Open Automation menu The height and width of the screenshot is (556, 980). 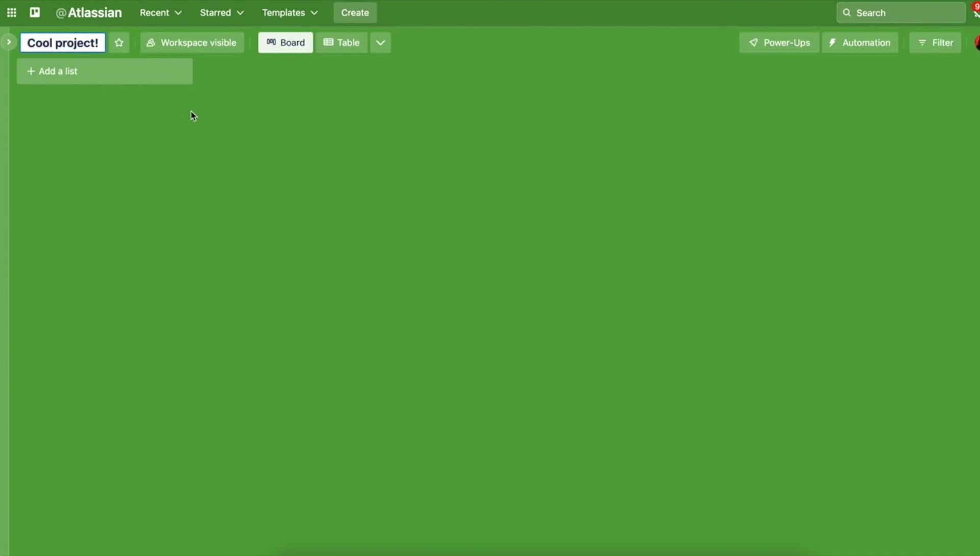(860, 43)
